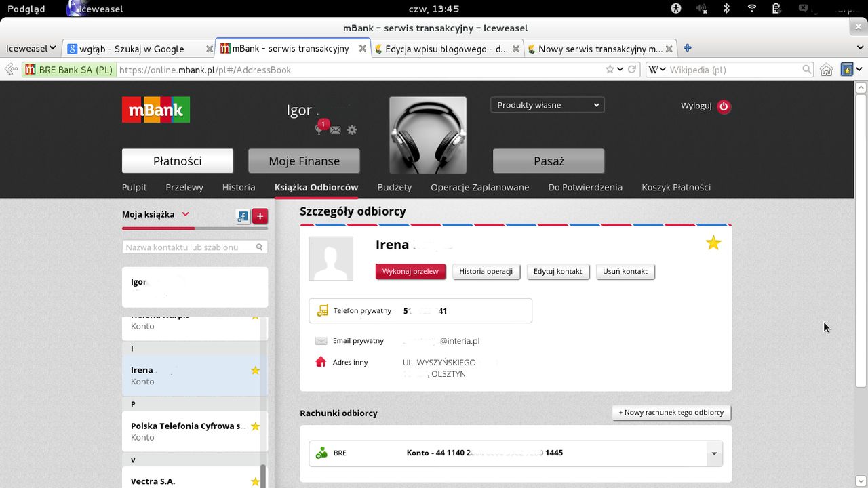868x488 pixels.
Task: Toggle favorite star for Vectra S.A.
Action: 255,481
